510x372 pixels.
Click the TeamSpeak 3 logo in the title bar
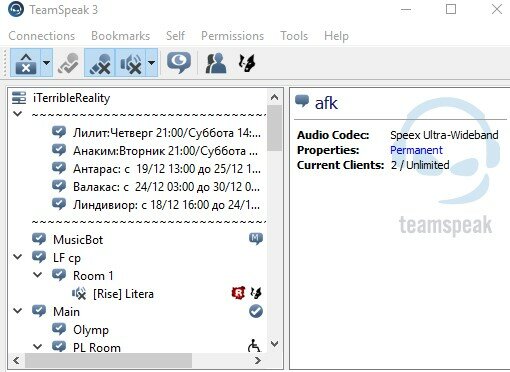[16, 9]
